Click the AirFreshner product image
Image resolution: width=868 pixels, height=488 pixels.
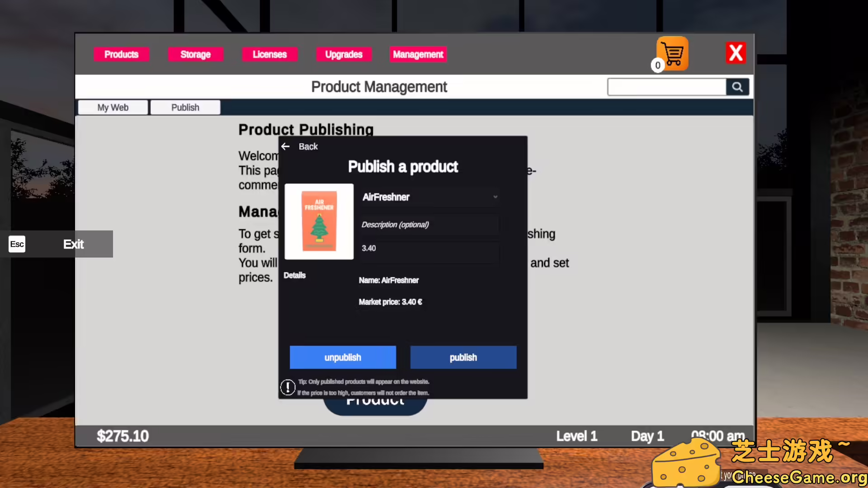coord(319,221)
